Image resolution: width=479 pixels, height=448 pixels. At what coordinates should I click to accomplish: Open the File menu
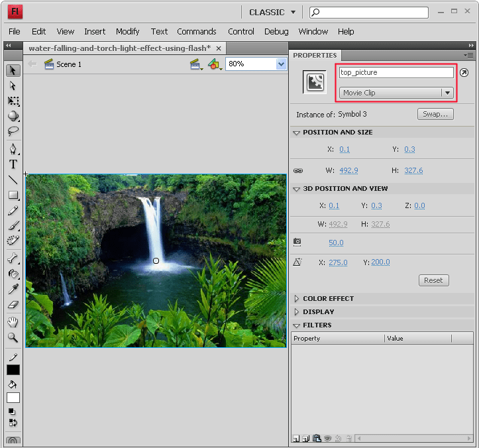(15, 31)
